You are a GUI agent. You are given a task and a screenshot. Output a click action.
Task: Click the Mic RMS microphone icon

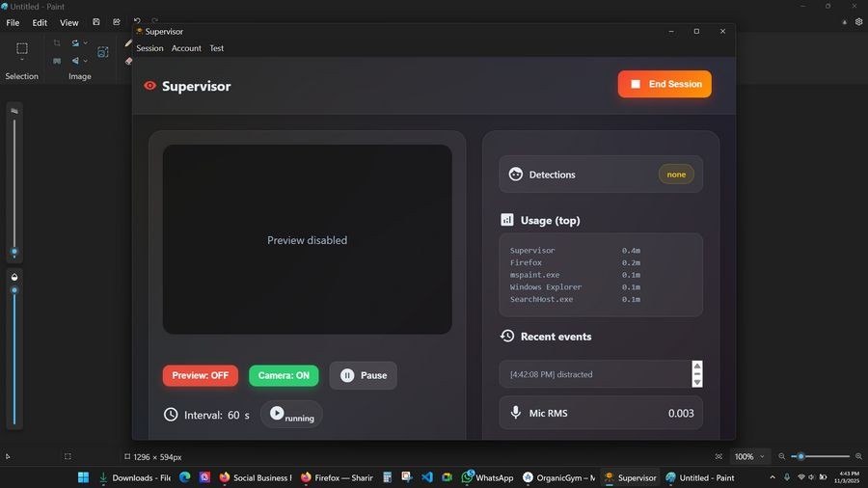[x=516, y=413]
